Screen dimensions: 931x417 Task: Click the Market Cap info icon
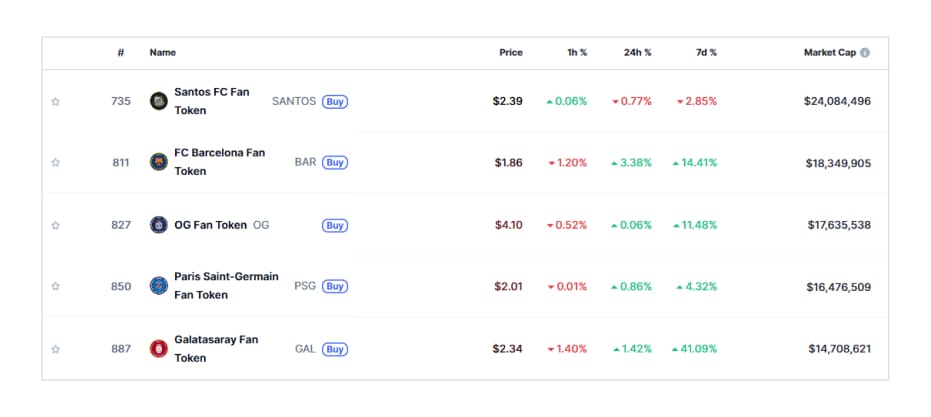(x=865, y=53)
